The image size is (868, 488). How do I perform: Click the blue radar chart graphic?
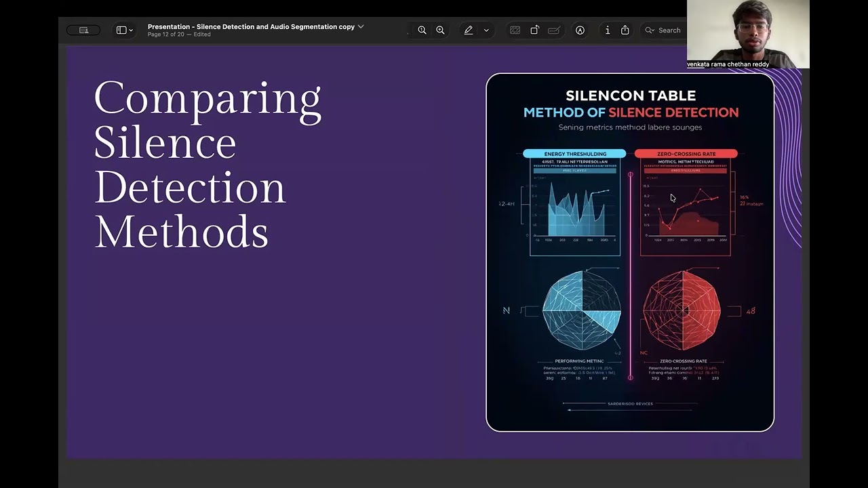[x=582, y=310]
